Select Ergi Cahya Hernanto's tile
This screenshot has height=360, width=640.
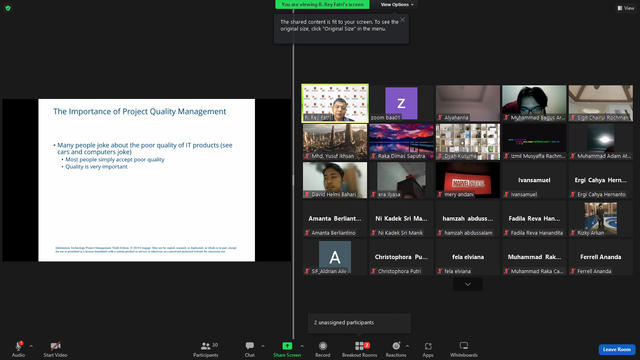coord(601,180)
